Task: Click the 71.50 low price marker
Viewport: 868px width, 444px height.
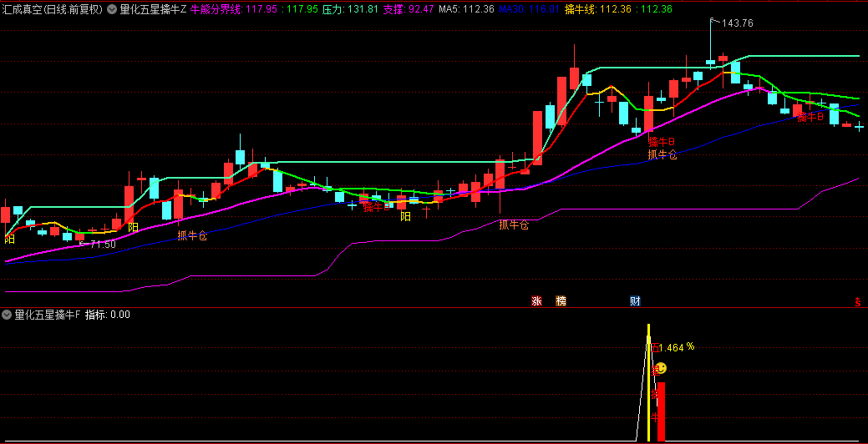Action: pyautogui.click(x=102, y=245)
